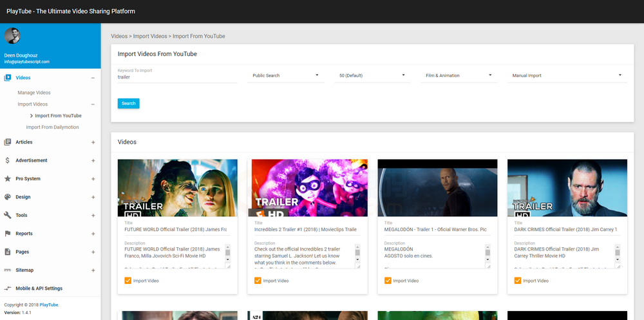
Task: Click the Tools wrench icon
Action: pos(7,215)
